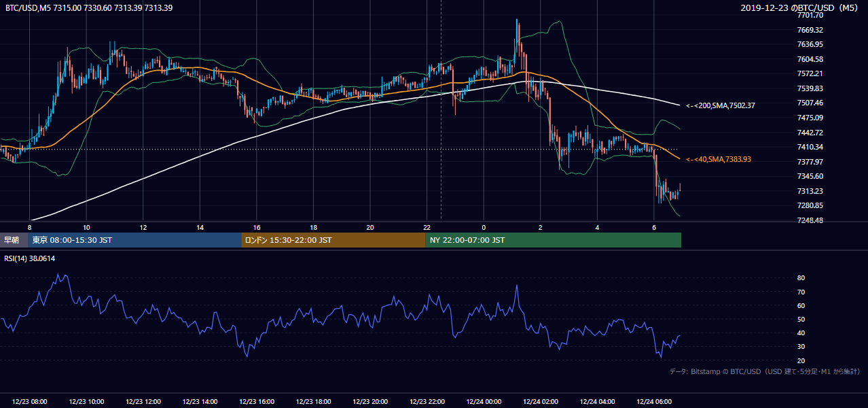Click the 7507.46 price axis label

click(810, 103)
